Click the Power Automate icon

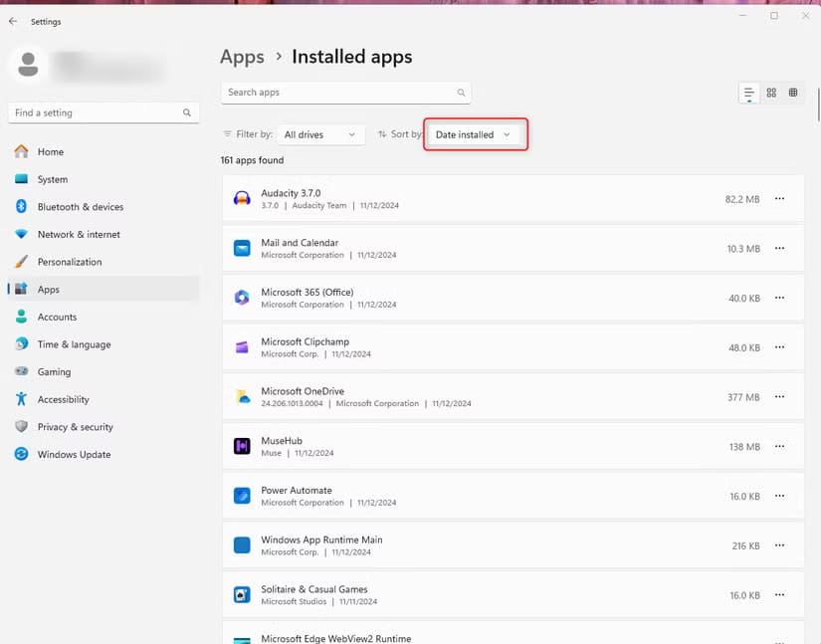pos(242,496)
